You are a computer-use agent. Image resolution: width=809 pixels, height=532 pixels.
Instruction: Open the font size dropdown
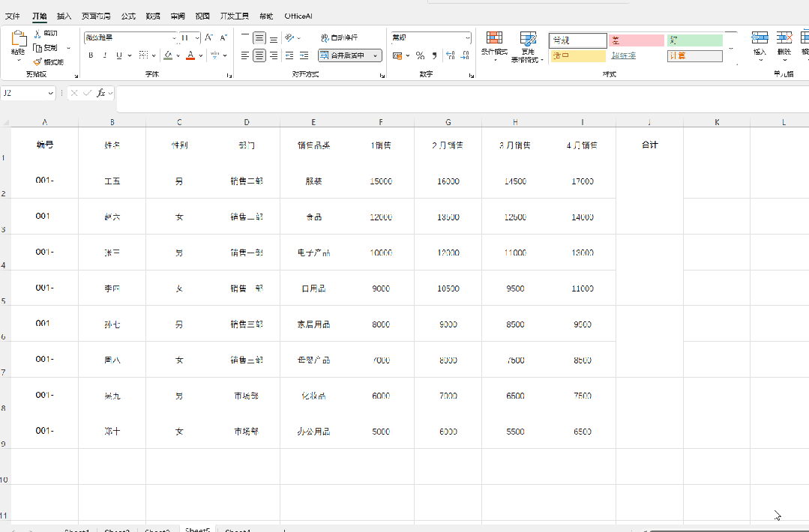197,37
